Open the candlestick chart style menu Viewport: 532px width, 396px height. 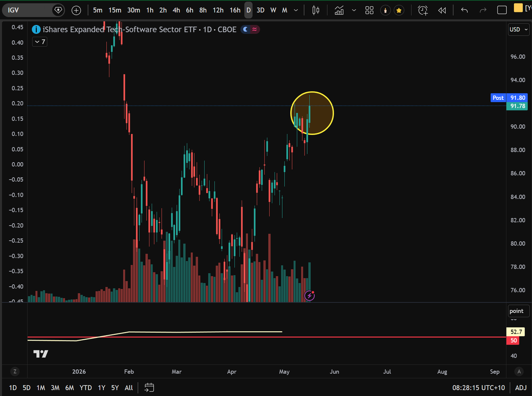(x=316, y=10)
